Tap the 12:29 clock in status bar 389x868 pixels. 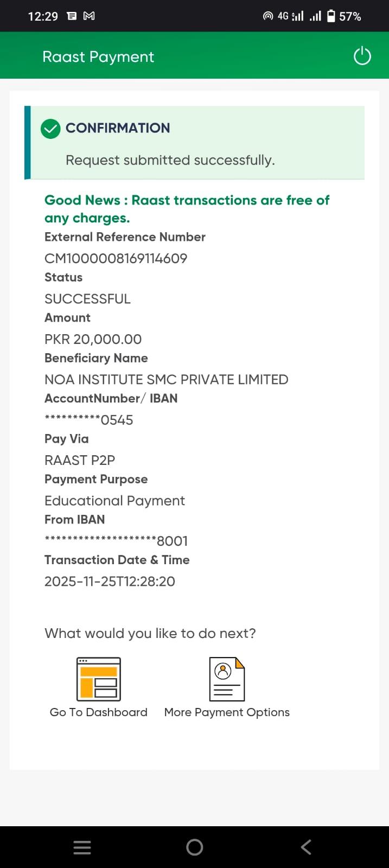point(43,16)
